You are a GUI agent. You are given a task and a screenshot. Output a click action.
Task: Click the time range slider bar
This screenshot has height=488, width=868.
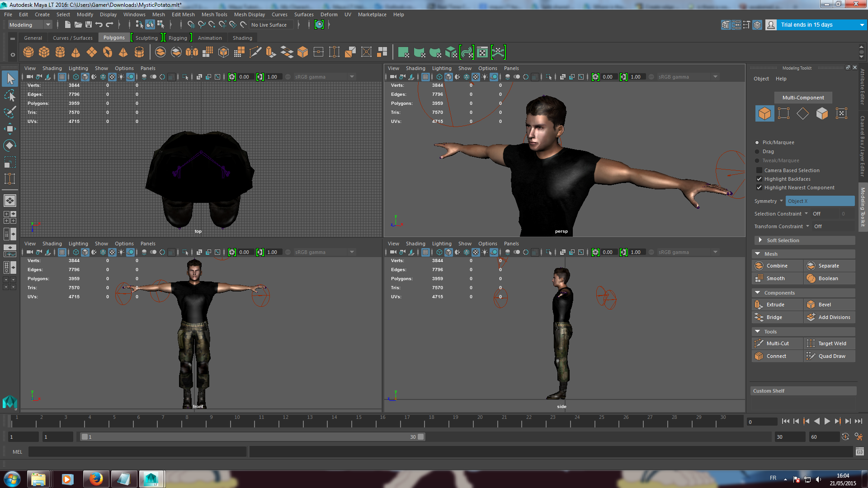tap(252, 437)
